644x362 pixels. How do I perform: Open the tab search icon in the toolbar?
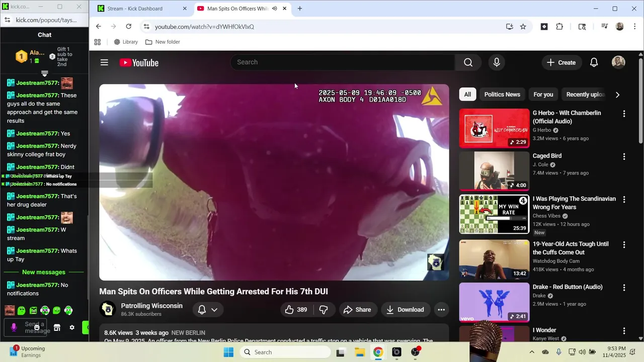click(x=582, y=27)
